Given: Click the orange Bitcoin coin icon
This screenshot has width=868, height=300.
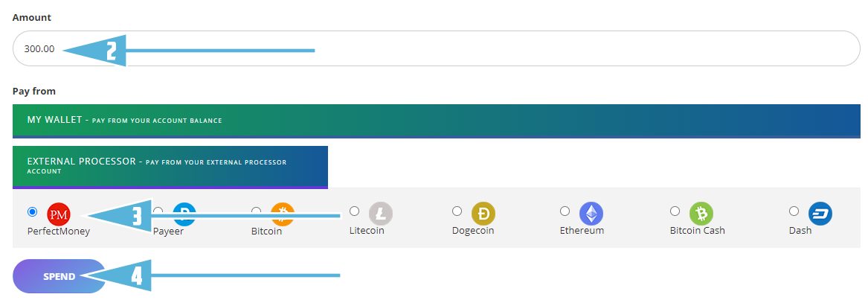Looking at the screenshot, I should click(283, 214).
